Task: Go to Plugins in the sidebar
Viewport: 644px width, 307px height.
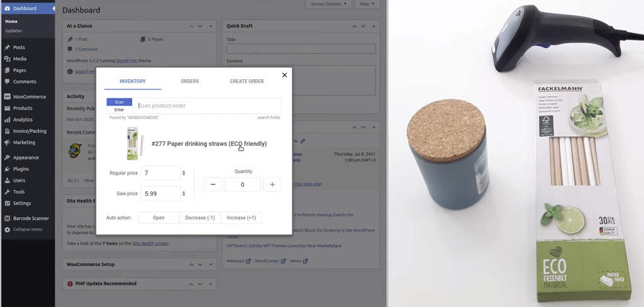Action: coord(21,169)
